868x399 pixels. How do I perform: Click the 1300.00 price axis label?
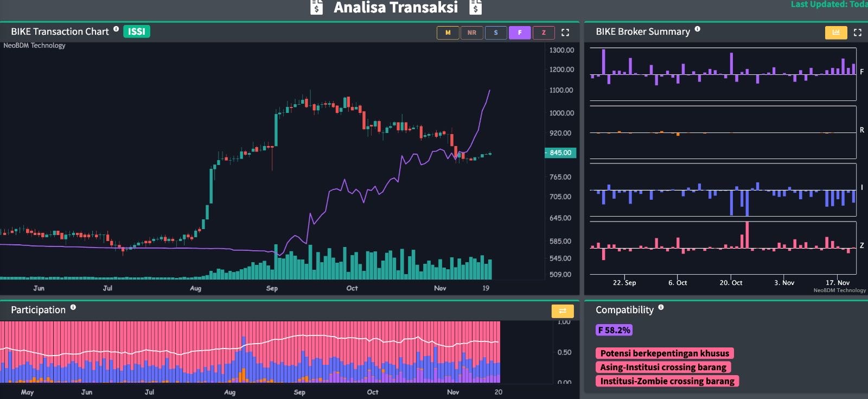click(x=561, y=50)
